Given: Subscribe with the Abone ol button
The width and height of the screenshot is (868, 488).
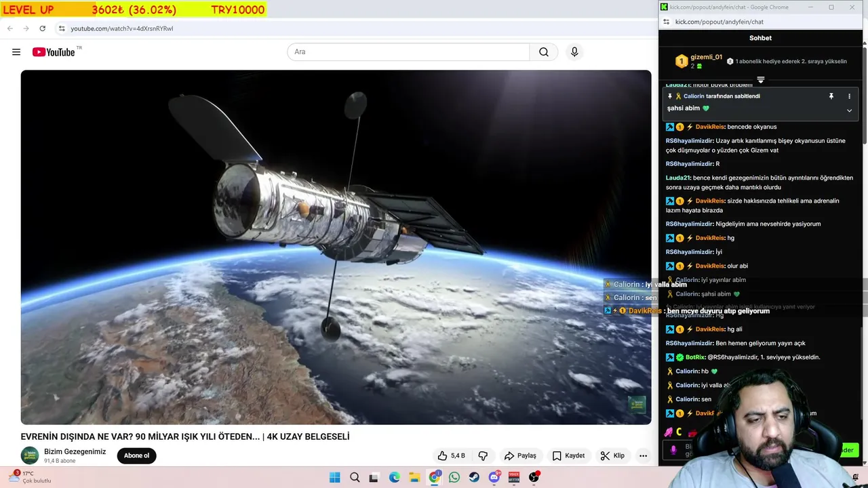Looking at the screenshot, I should (136, 455).
